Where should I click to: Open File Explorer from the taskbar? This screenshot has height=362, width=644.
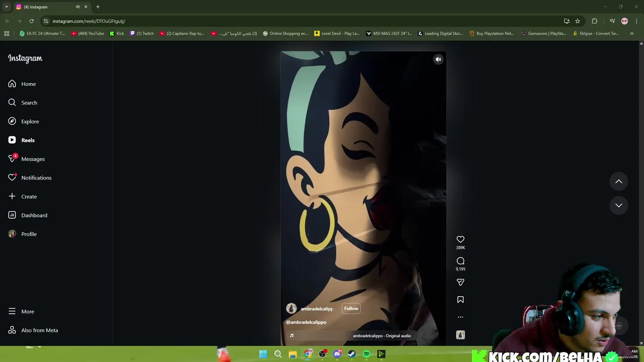(x=292, y=354)
